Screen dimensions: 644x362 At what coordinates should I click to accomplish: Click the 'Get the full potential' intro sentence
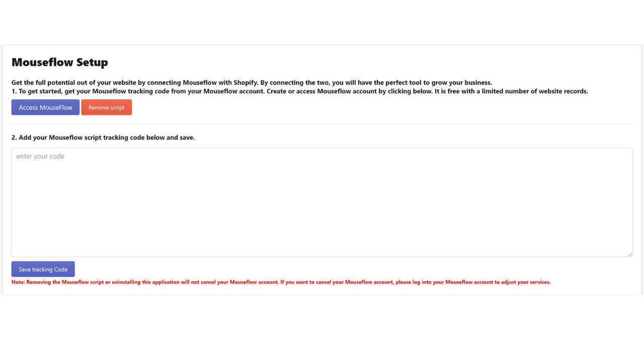[252, 82]
